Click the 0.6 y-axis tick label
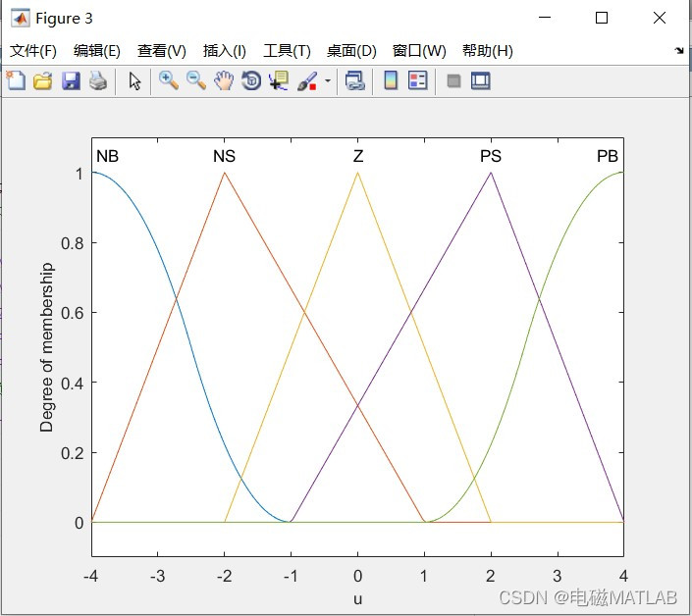This screenshot has height=616, width=692. tap(73, 313)
